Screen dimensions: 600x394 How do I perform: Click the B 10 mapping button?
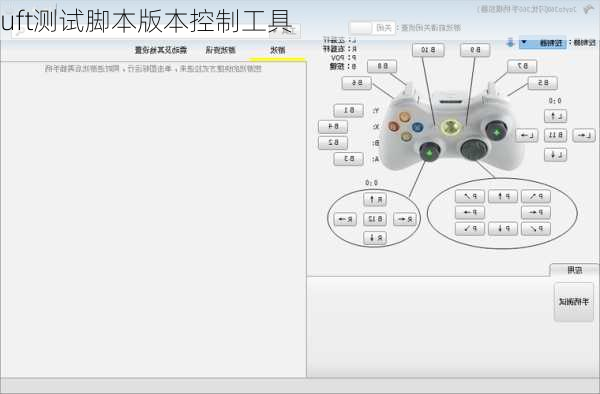pos(428,50)
